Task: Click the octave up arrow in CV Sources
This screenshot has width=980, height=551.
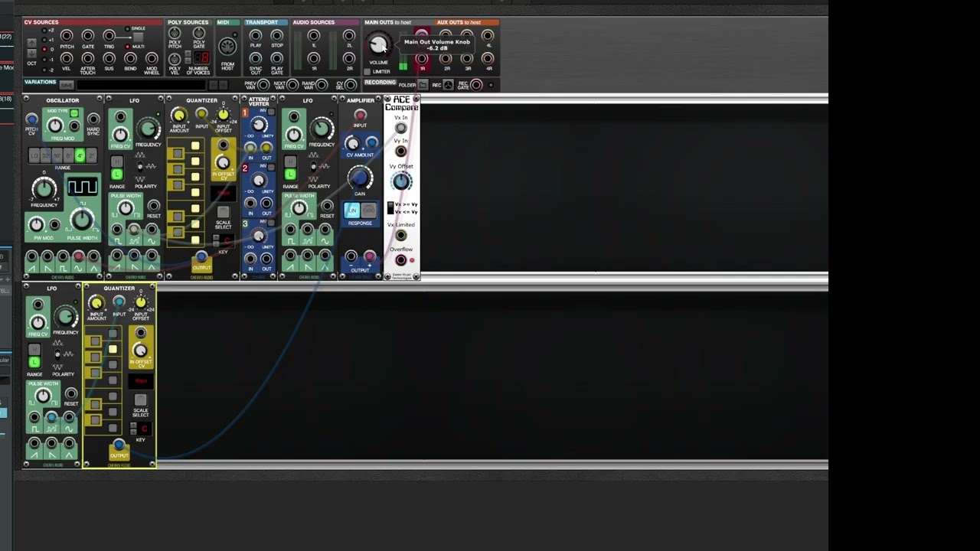Action: 31,44
